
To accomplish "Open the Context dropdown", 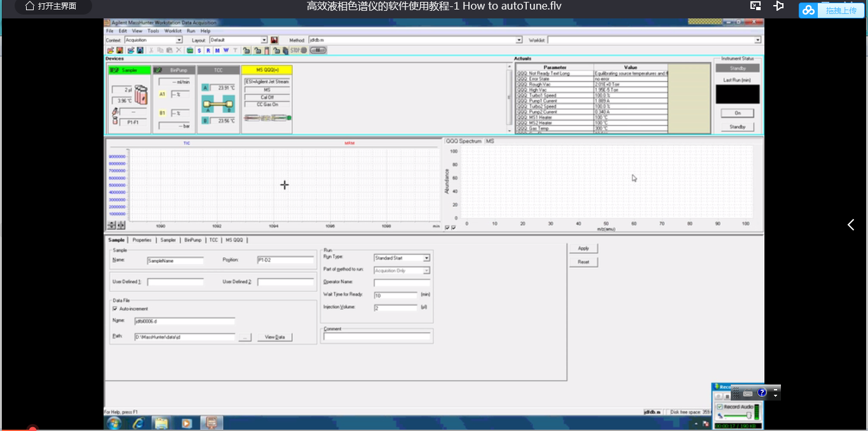I will tap(179, 40).
